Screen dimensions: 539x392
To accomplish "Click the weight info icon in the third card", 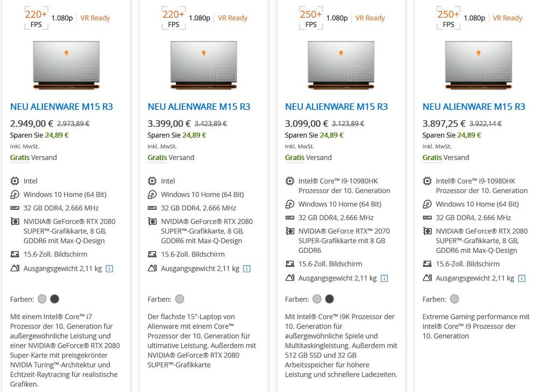I will (384, 278).
